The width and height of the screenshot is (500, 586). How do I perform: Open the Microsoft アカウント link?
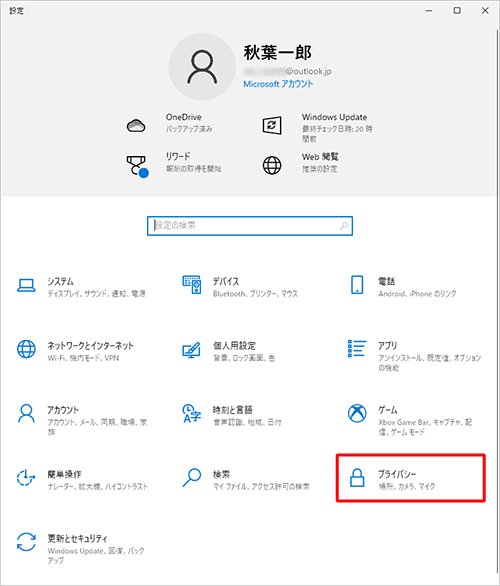(278, 84)
